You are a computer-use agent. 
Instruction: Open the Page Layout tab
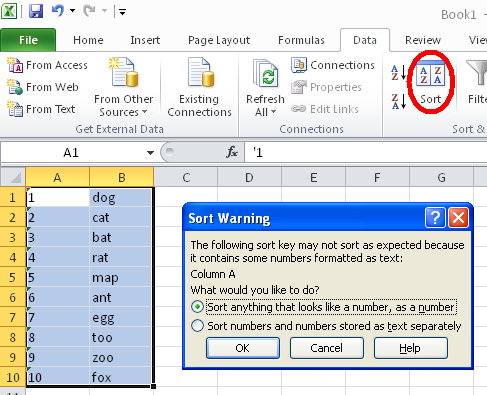coord(219,40)
